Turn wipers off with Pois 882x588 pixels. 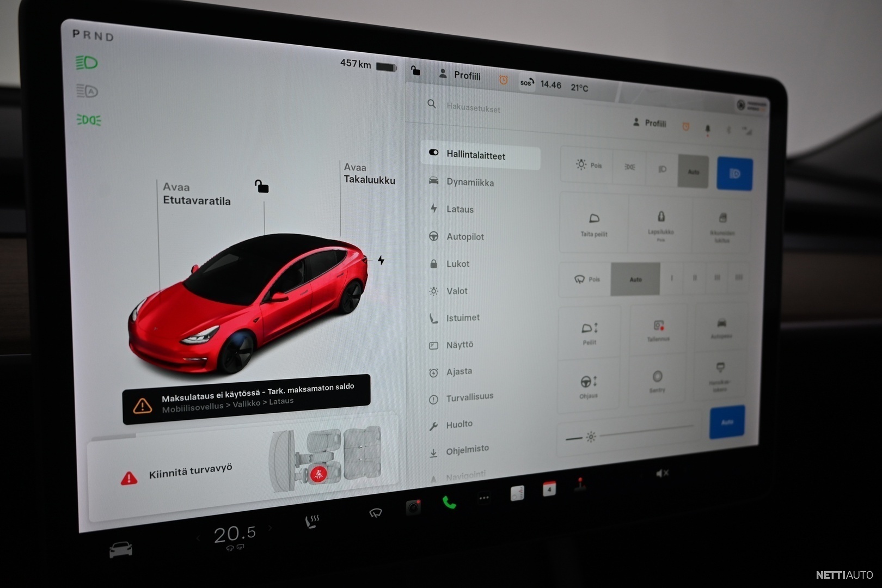586,279
